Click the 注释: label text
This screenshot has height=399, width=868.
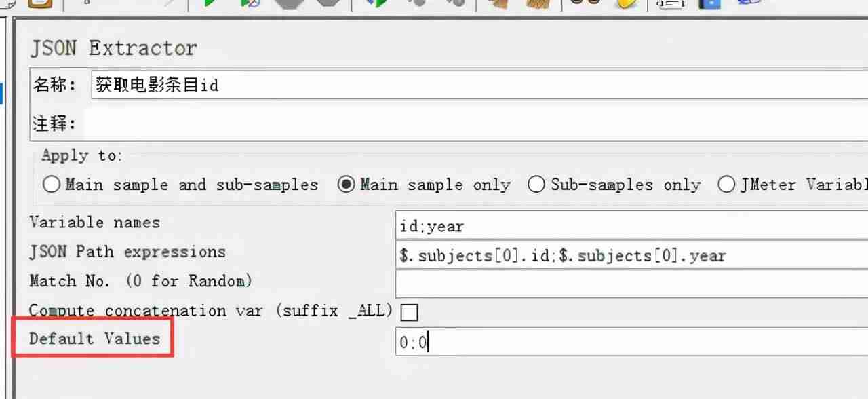[54, 124]
